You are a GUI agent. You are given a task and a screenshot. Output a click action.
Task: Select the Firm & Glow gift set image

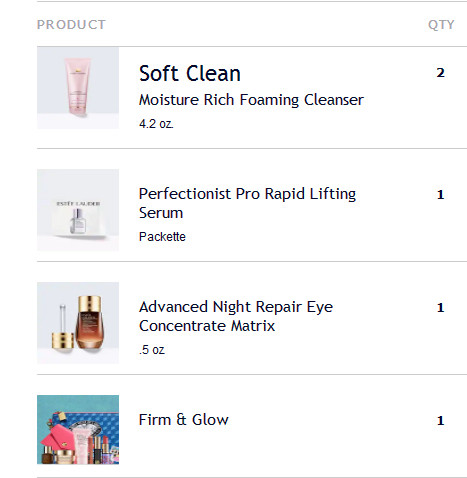(x=78, y=430)
